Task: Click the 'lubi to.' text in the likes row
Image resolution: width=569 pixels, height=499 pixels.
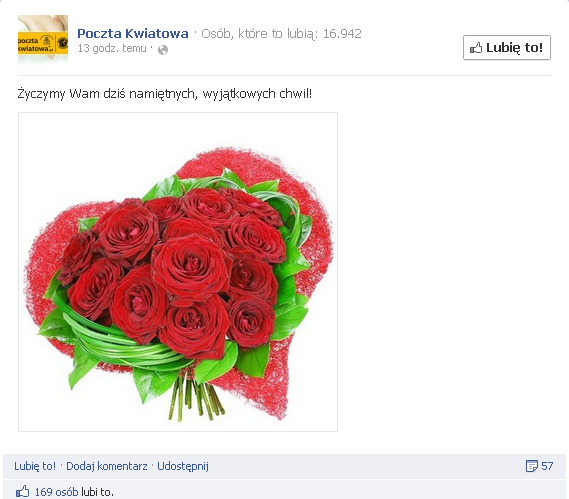Action: pos(97,492)
